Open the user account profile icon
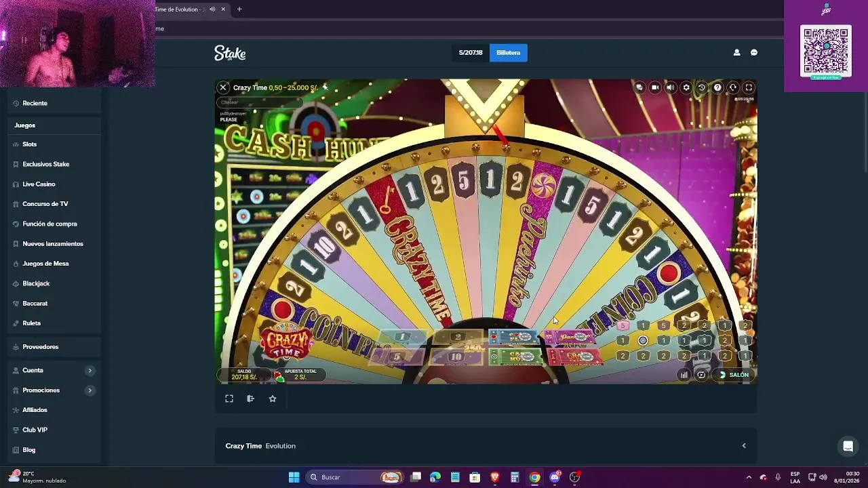Screen dimensions: 868x488 [x=736, y=53]
